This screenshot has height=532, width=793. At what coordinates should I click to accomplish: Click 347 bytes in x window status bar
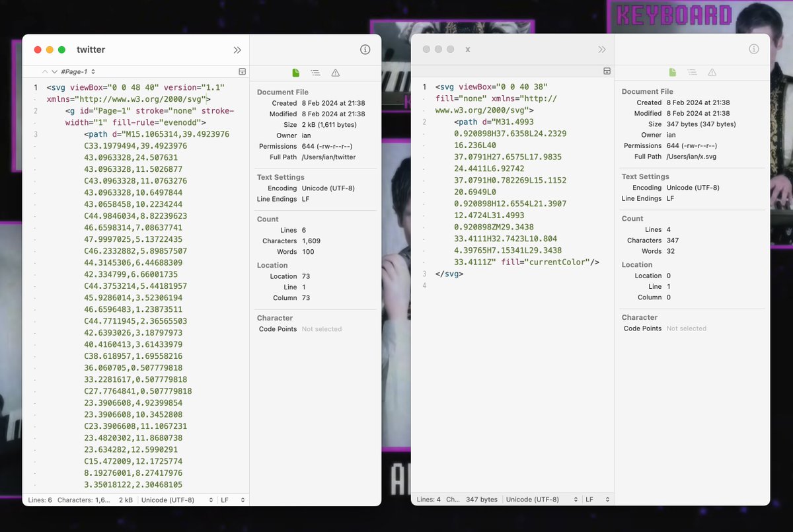[x=482, y=500]
